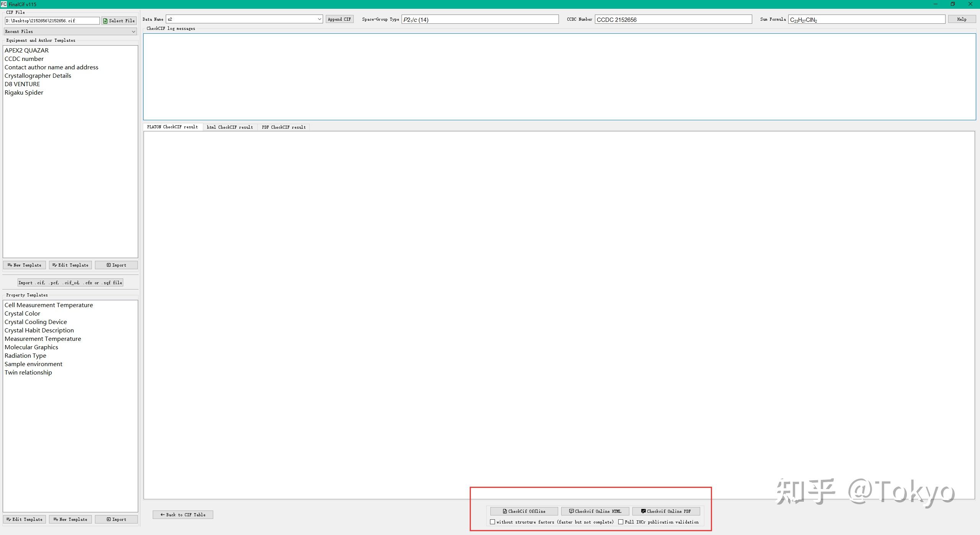Click the CCDC Number input field
980x535 pixels.
pos(673,20)
